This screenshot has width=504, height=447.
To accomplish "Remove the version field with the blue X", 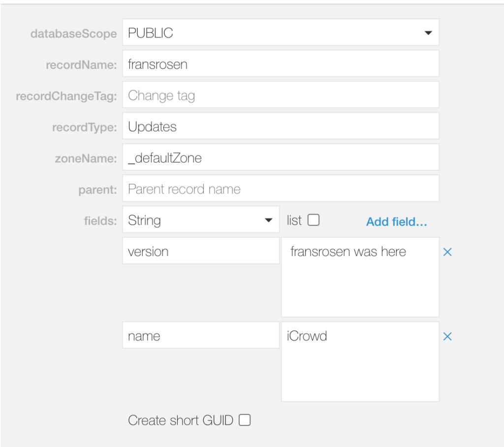I will pos(447,252).
